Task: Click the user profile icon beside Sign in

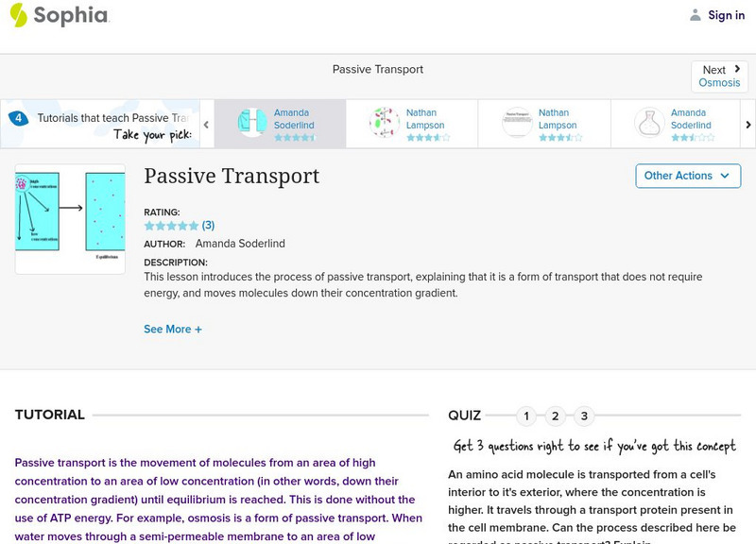Action: [x=696, y=15]
